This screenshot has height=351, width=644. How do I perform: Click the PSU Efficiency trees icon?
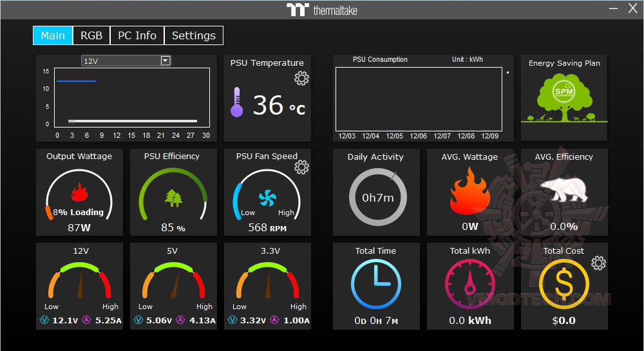click(173, 198)
